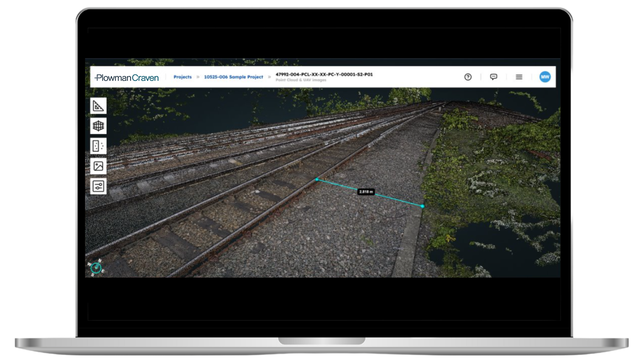Select the measurement ruler tool
The image size is (644, 362).
[x=98, y=106]
